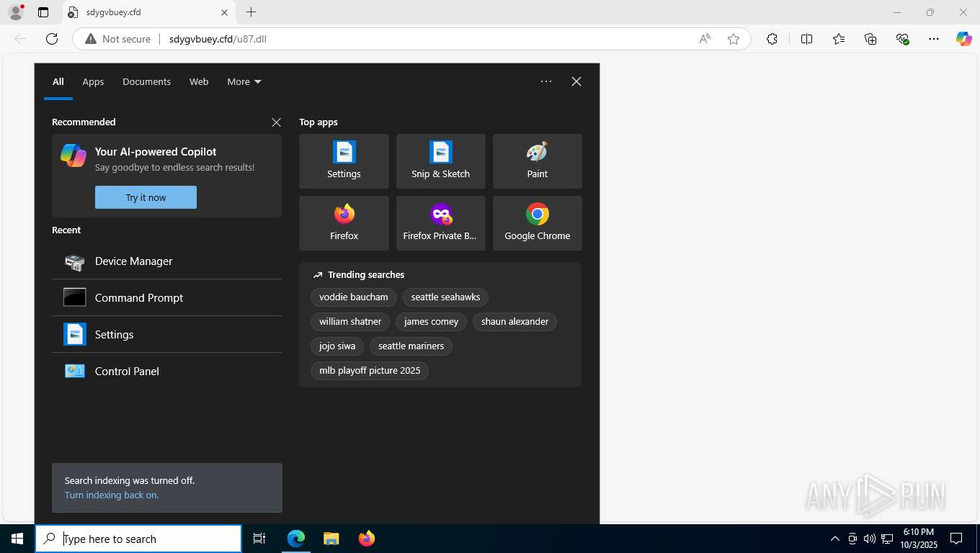Add page to favorites star
980x553 pixels.
point(734,39)
